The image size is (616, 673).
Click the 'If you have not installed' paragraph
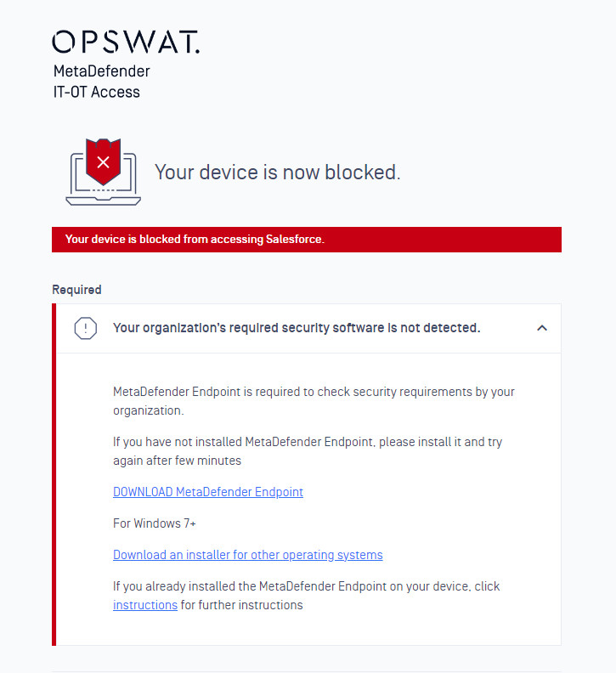308,451
